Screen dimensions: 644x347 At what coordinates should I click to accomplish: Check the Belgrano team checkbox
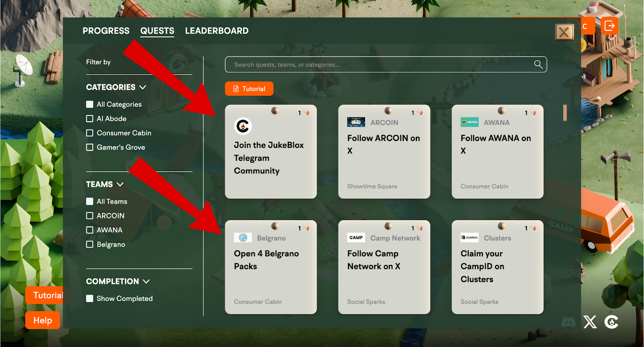90,244
